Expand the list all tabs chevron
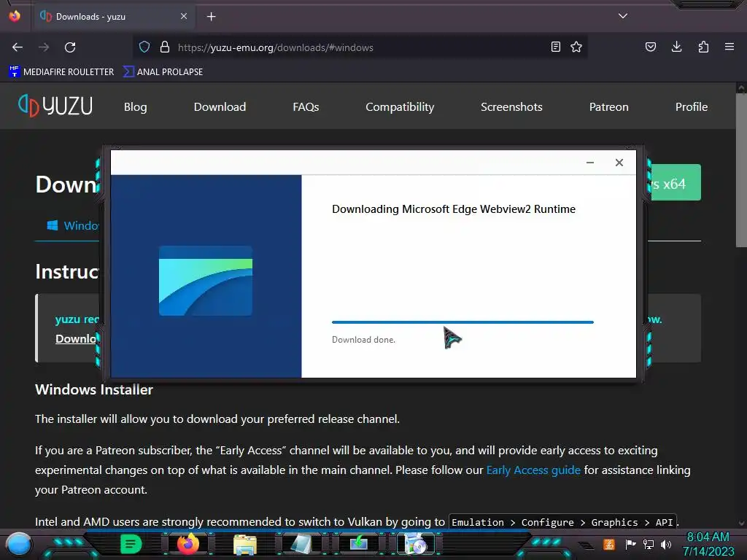Image resolution: width=747 pixels, height=560 pixels. 623,16
